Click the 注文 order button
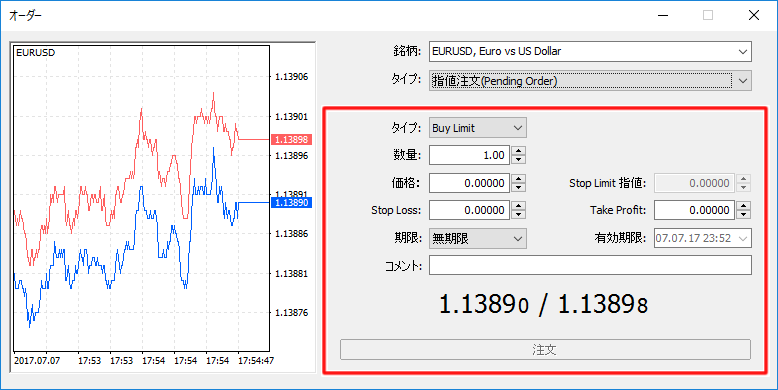This screenshot has width=778, height=390. click(545, 350)
